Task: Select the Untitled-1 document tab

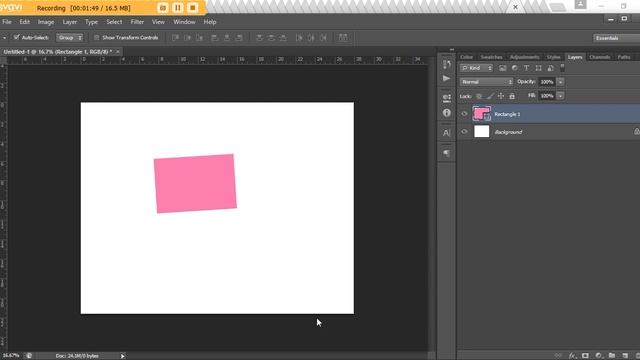Action: [x=58, y=52]
